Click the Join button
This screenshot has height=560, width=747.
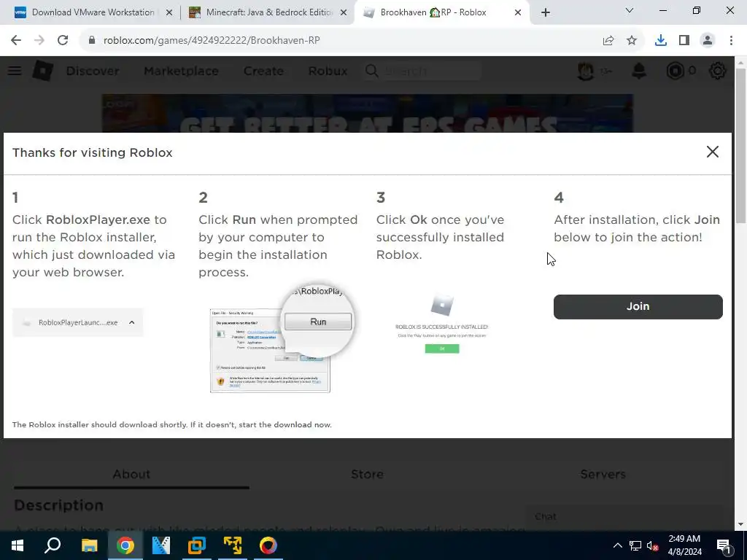(638, 307)
